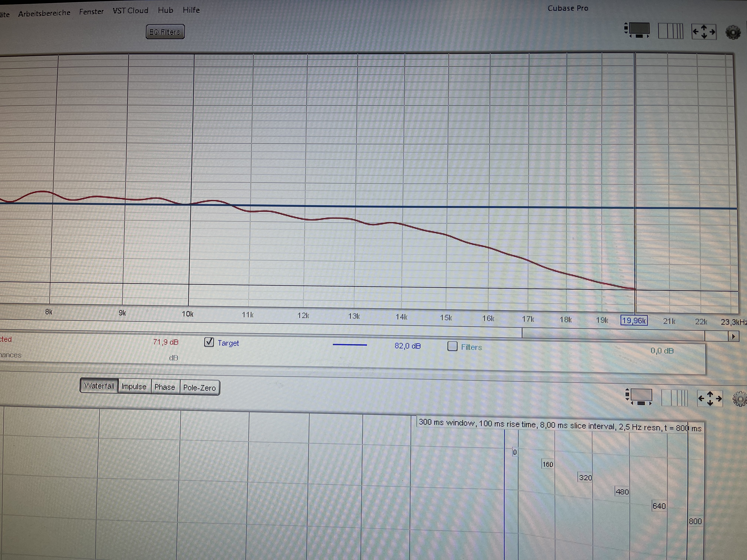Click the 71,9 dB predicted value
The height and width of the screenshot is (560, 747).
pos(165,342)
